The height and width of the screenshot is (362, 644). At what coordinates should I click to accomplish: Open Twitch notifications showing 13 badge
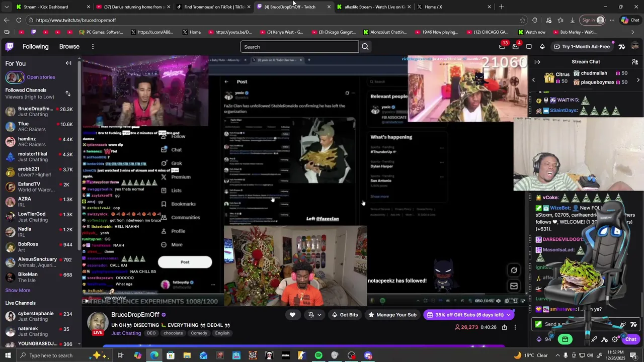click(x=502, y=46)
